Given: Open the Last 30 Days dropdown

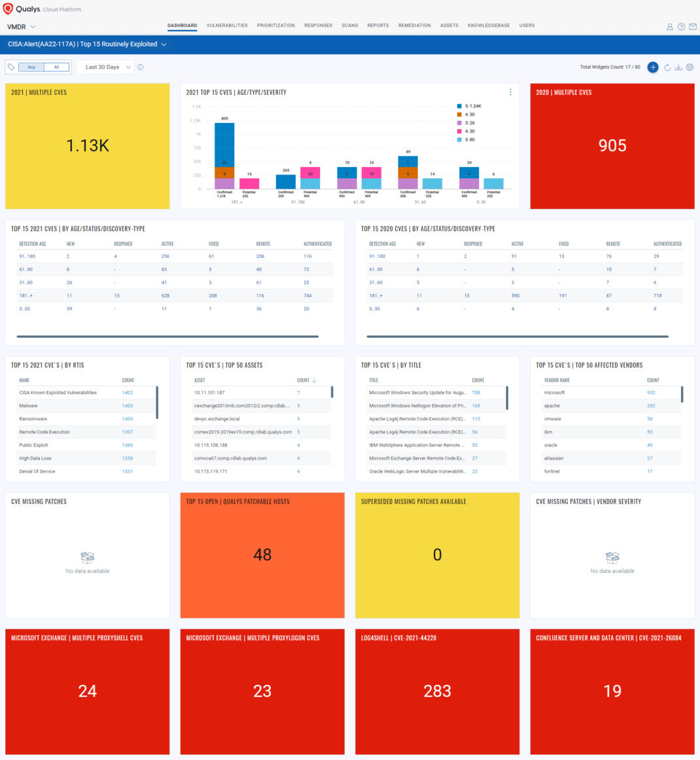Looking at the screenshot, I should 105,67.
